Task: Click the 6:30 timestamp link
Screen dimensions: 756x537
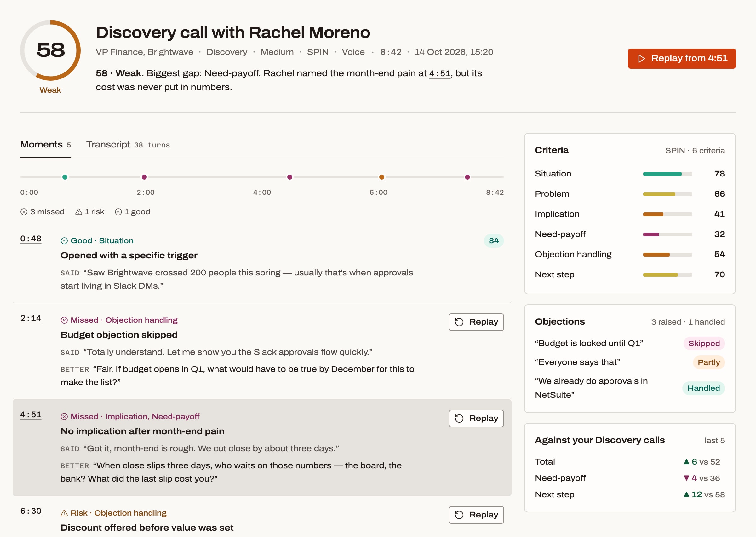Action: [31, 511]
